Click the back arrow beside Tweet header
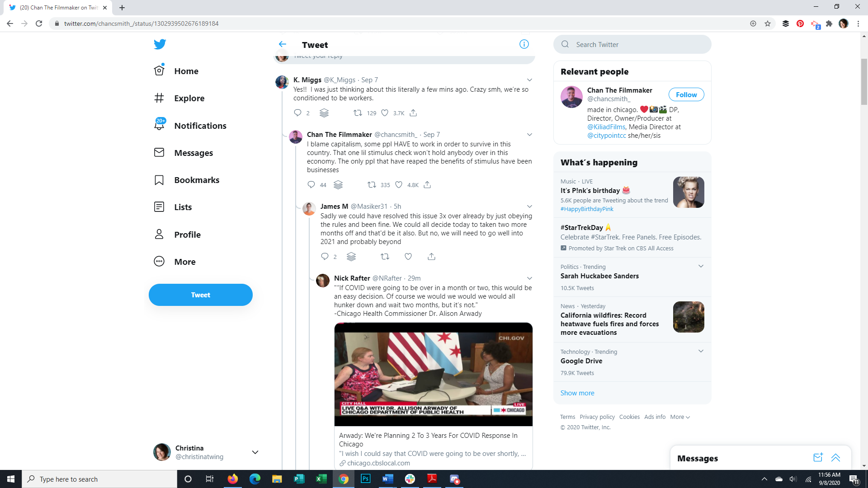This screenshot has width=868, height=488. (283, 44)
